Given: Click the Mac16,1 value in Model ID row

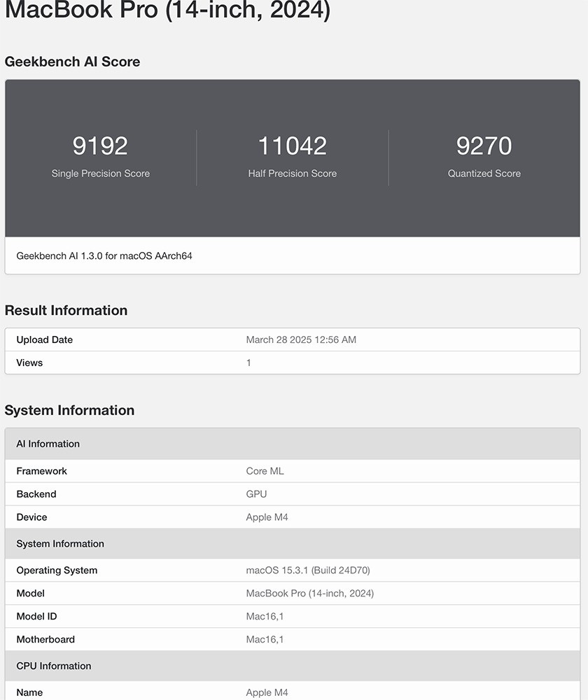Looking at the screenshot, I should (x=265, y=617).
